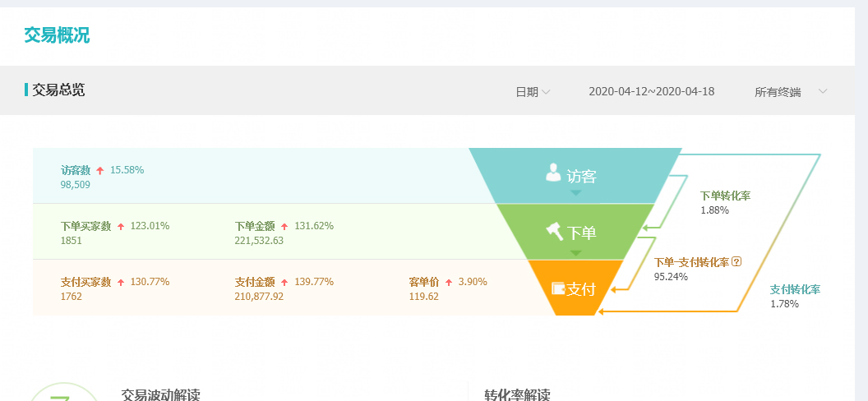The image size is (868, 401).
Task: Click the 下单转化率 label
Action: pyautogui.click(x=726, y=196)
